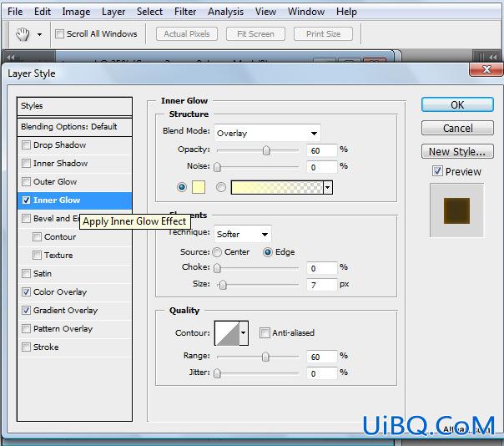Uncheck the Gradient Overlay checkbox
The width and height of the screenshot is (504, 446).
click(x=26, y=310)
